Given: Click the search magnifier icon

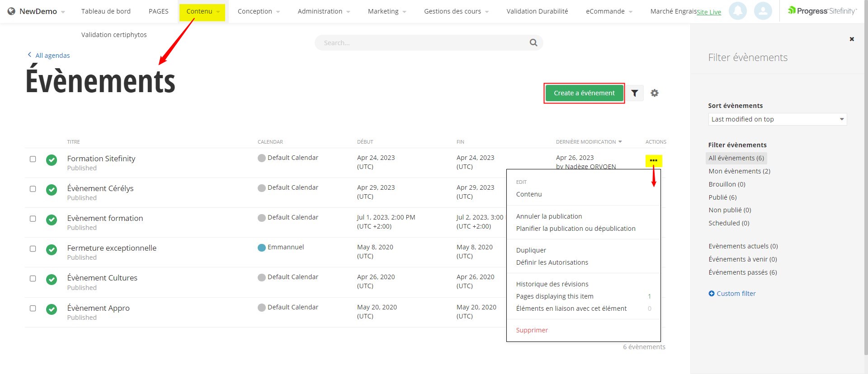Looking at the screenshot, I should coord(533,43).
